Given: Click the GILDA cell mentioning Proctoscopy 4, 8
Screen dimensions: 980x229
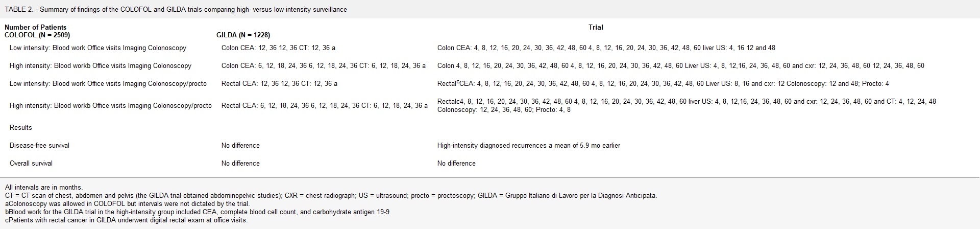Looking at the screenshot, I should point(687,106).
